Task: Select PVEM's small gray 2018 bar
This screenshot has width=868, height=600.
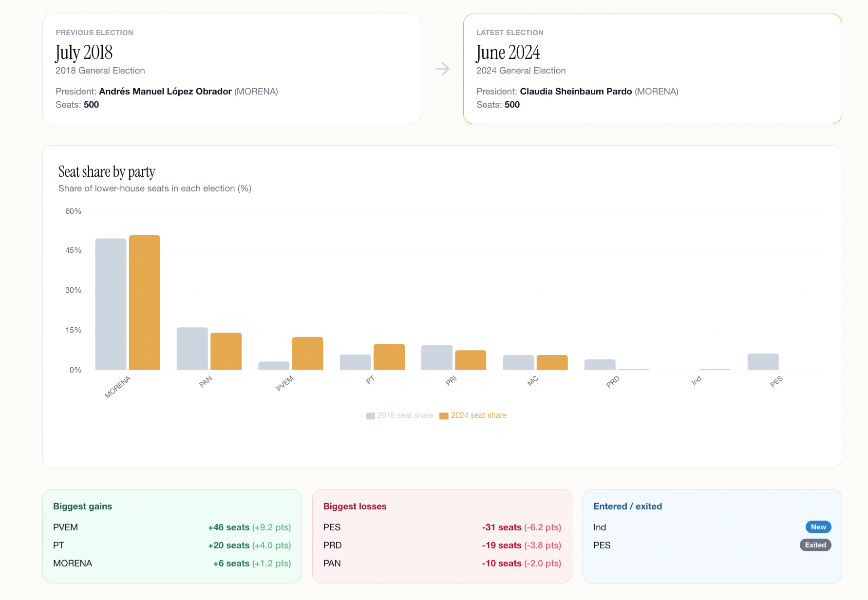Action: [274, 366]
